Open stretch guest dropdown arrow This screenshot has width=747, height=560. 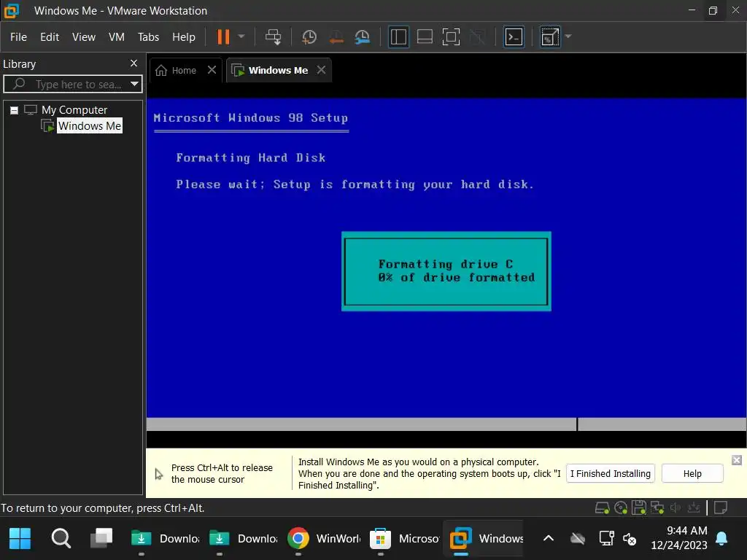(x=568, y=36)
